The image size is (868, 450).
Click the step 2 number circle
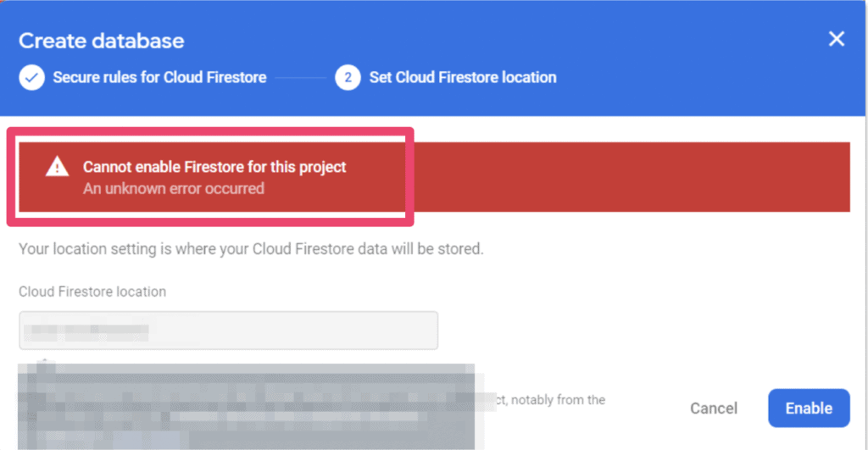(348, 78)
